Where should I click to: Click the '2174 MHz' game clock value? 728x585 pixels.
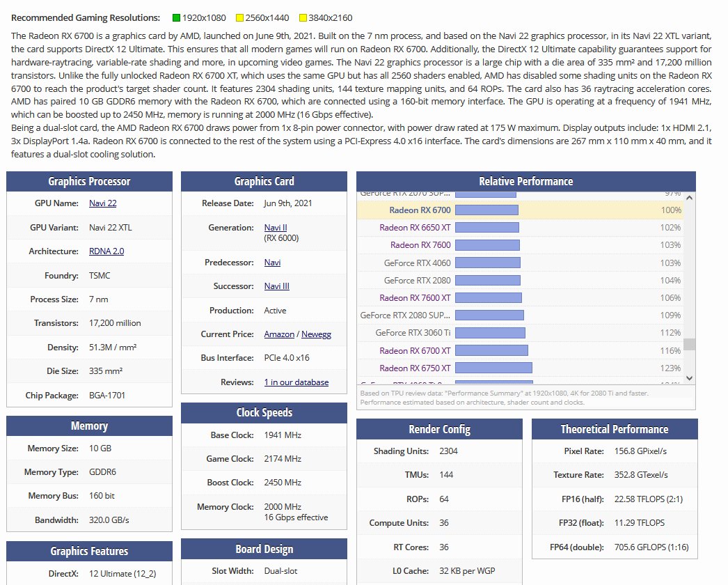pos(283,459)
